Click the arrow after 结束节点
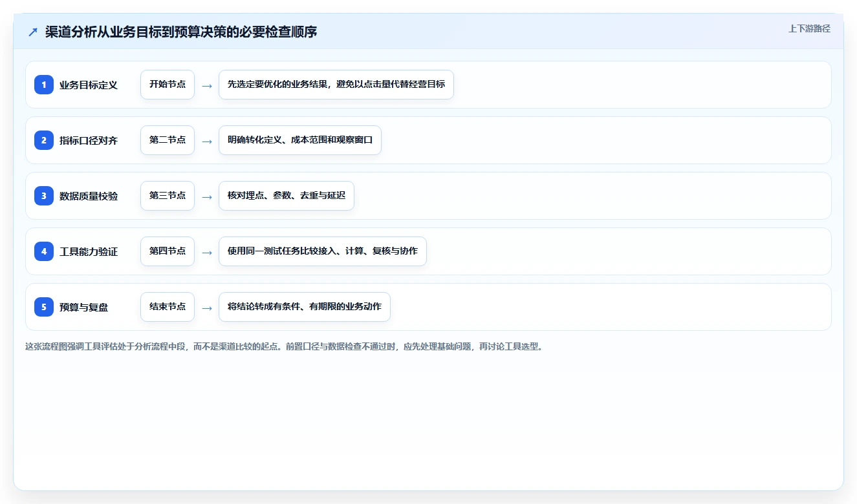The width and height of the screenshot is (857, 504). click(207, 308)
